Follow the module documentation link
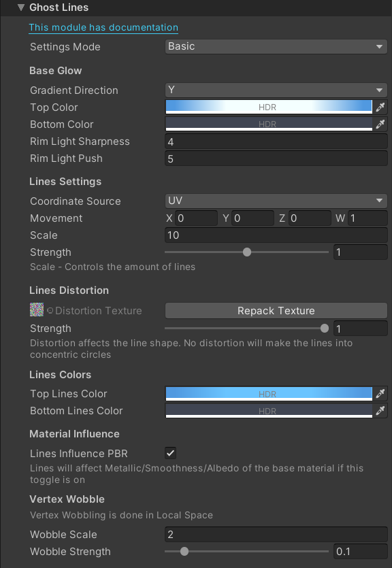Image resolution: width=392 pixels, height=568 pixels. (x=103, y=28)
